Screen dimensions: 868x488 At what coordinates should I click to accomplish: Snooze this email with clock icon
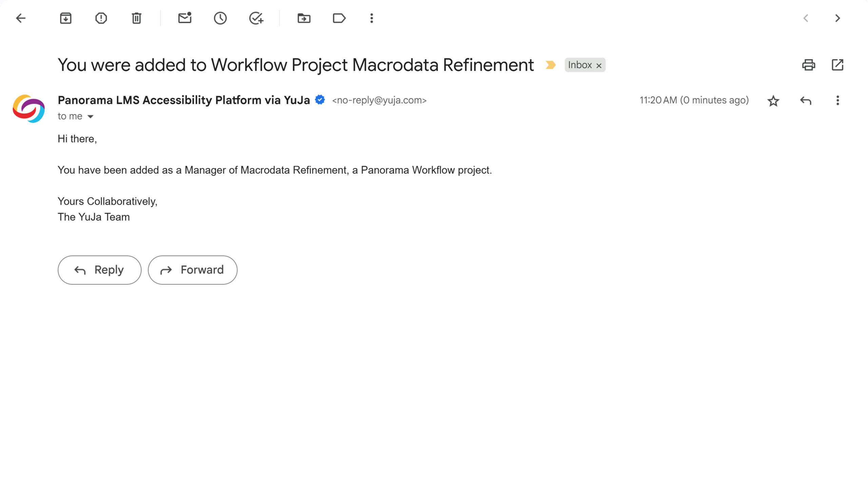click(220, 18)
